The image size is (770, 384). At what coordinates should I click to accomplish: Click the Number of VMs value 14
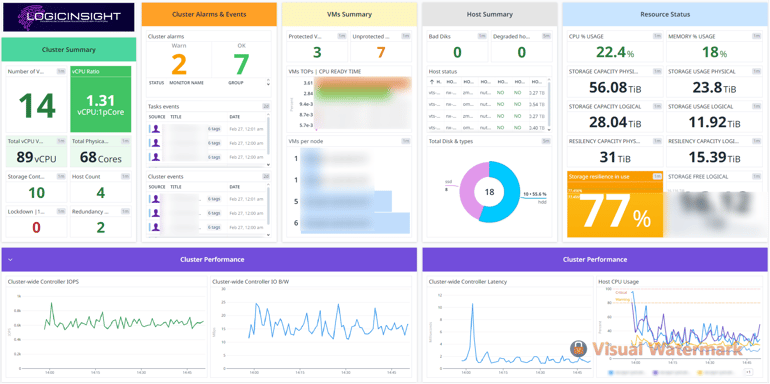[37, 106]
